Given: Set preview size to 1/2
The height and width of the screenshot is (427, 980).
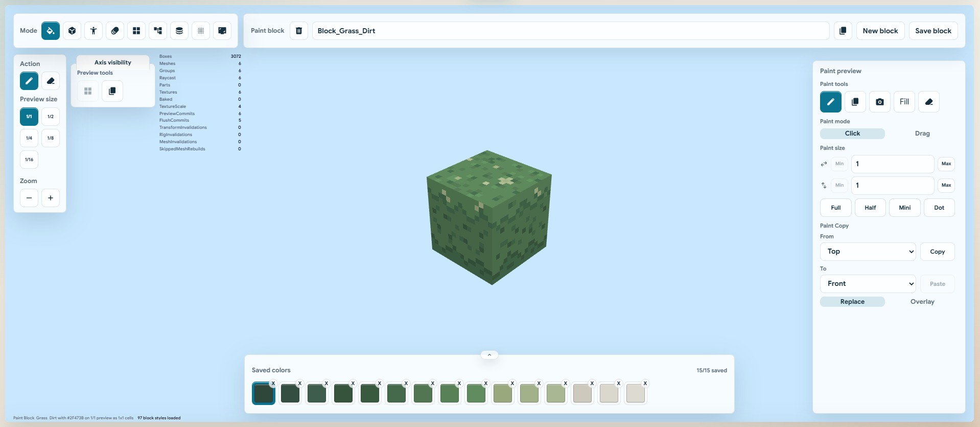Looking at the screenshot, I should [x=51, y=117].
